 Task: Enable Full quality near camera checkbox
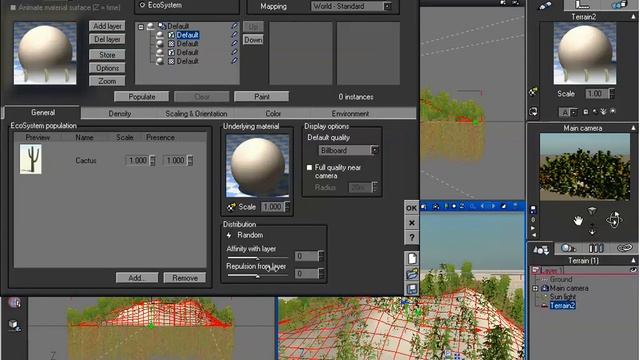pos(309,167)
